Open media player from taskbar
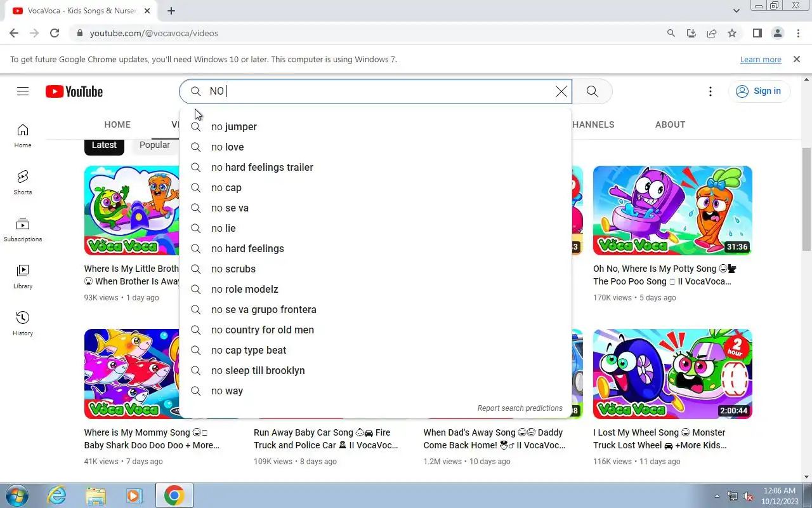Screen dimensions: 812x508 [134, 495]
